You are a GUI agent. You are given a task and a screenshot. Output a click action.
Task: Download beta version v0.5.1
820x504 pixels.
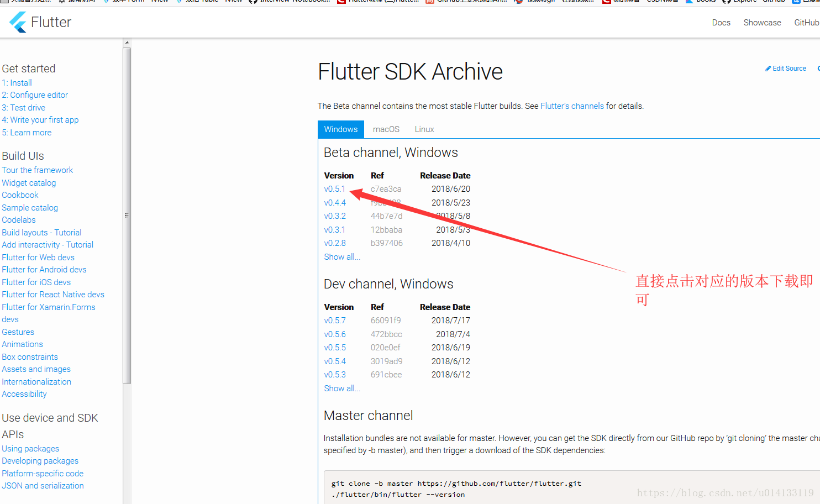pyautogui.click(x=335, y=189)
